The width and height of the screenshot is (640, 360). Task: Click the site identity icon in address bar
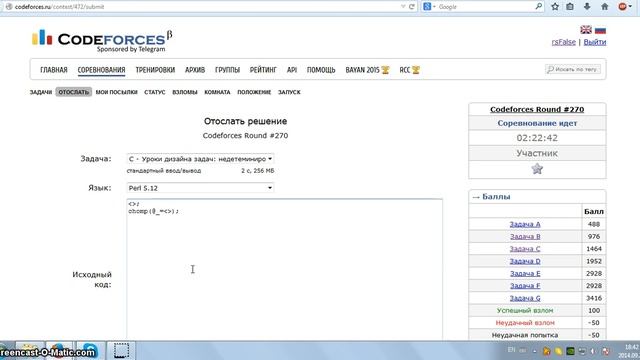9,7
